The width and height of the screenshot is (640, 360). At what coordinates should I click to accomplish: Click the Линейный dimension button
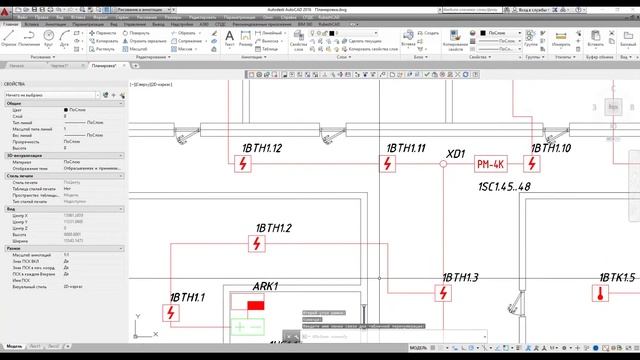click(x=270, y=33)
